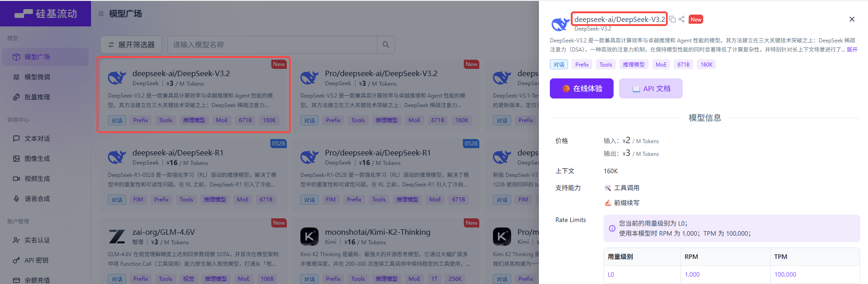Click the 1T tag on Kimi-K2-Thinking card
This screenshot has width=868, height=284.
tap(435, 279)
